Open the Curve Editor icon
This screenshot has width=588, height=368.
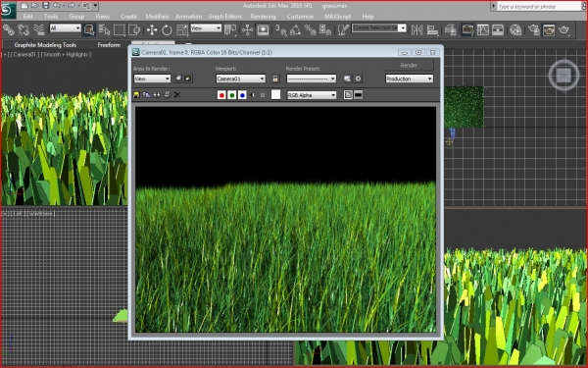482,29
